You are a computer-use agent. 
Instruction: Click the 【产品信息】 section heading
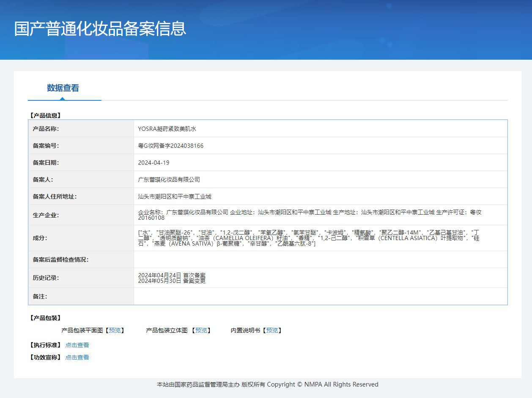45,115
